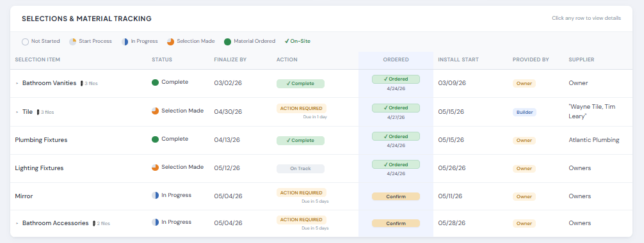Click supplier Atlantic Plumbing
The image size is (644, 243).
pyautogui.click(x=594, y=140)
